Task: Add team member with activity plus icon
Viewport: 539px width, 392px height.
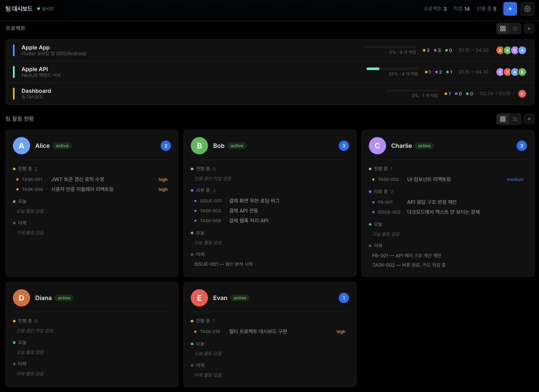Action: pyautogui.click(x=529, y=119)
